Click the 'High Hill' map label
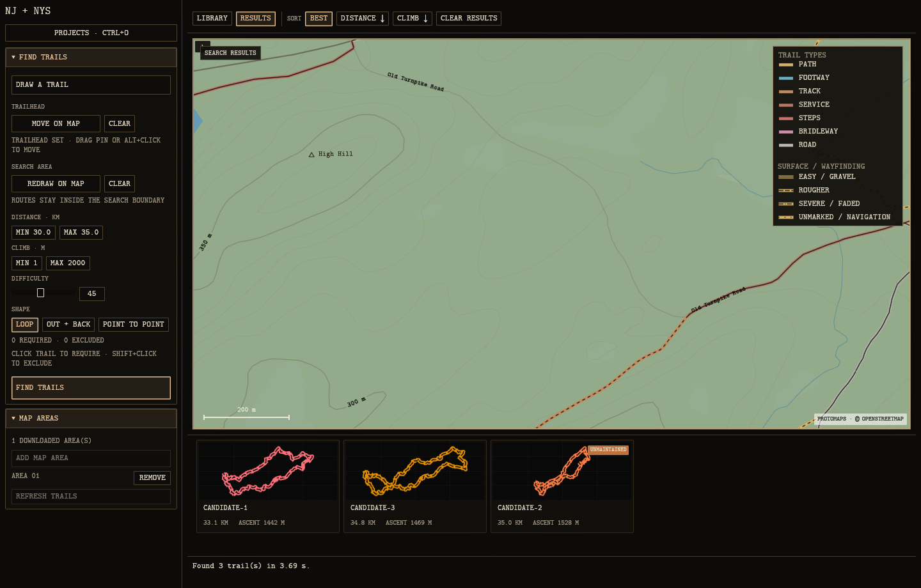The width and height of the screenshot is (921, 588). coord(336,154)
